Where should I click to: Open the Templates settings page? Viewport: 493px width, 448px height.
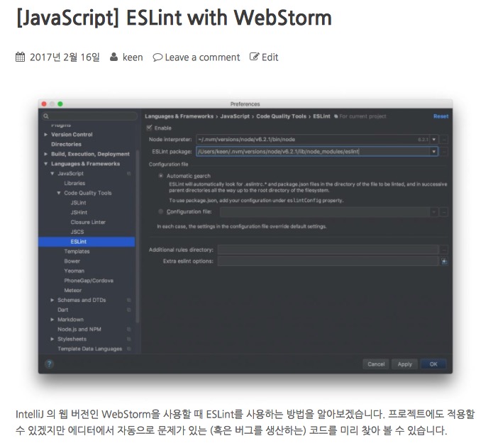tap(77, 252)
